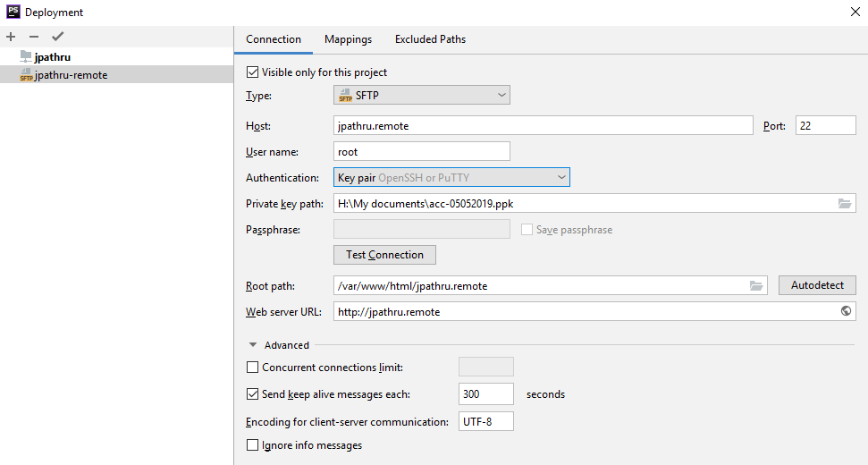Browse for private key path folder icon
Screen dimensions: 868x465
point(845,204)
